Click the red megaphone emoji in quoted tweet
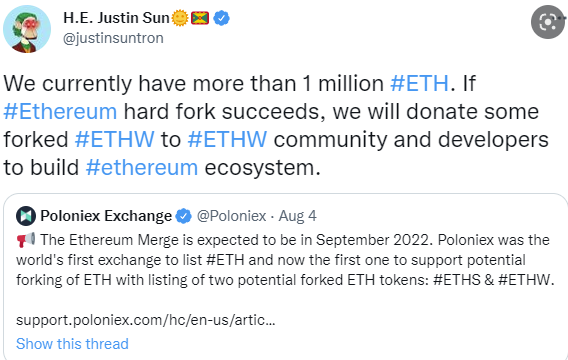The image size is (568, 360). [26, 240]
